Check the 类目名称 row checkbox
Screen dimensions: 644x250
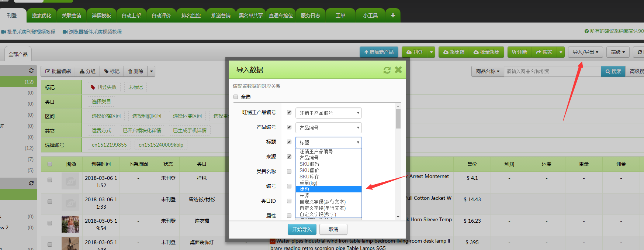click(289, 171)
